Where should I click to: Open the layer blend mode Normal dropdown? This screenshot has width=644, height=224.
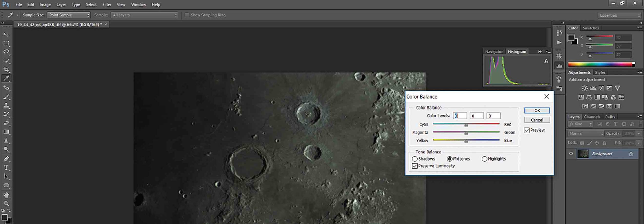pyautogui.click(x=586, y=134)
